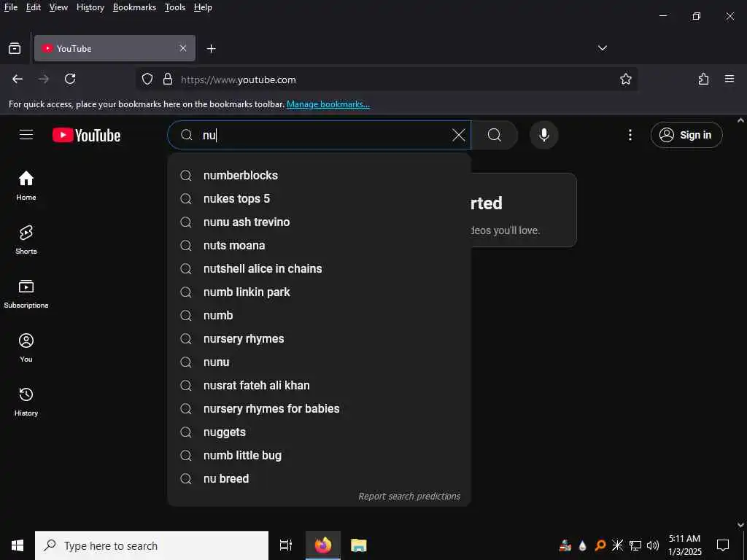Open the File menu
This screenshot has height=560, width=747.
coord(10,7)
